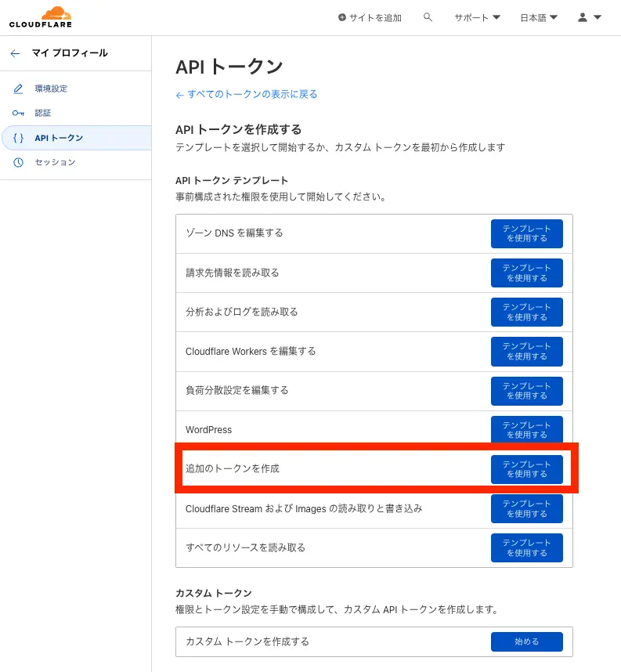Screen dimensions: 621x672
Task: Click the curly braces icon beside API トークン
Action: pos(17,137)
